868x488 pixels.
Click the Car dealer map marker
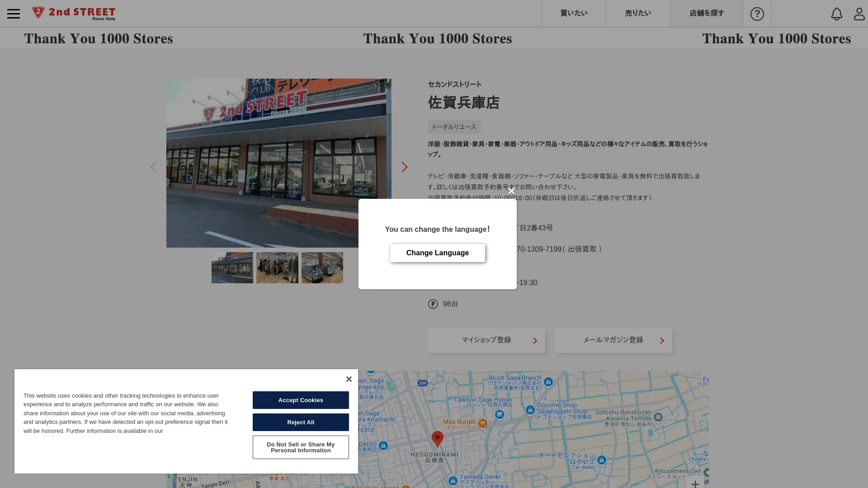click(602, 460)
